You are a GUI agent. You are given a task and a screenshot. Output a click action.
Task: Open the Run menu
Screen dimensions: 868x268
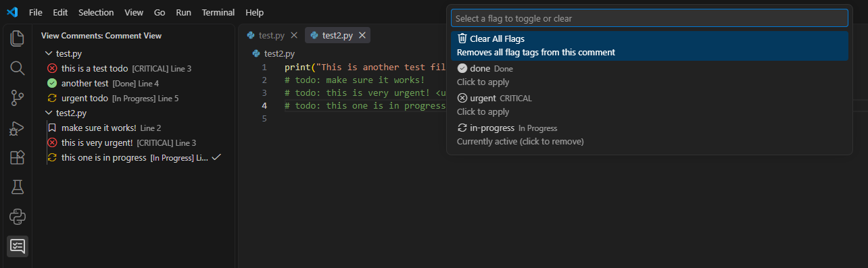tap(183, 12)
